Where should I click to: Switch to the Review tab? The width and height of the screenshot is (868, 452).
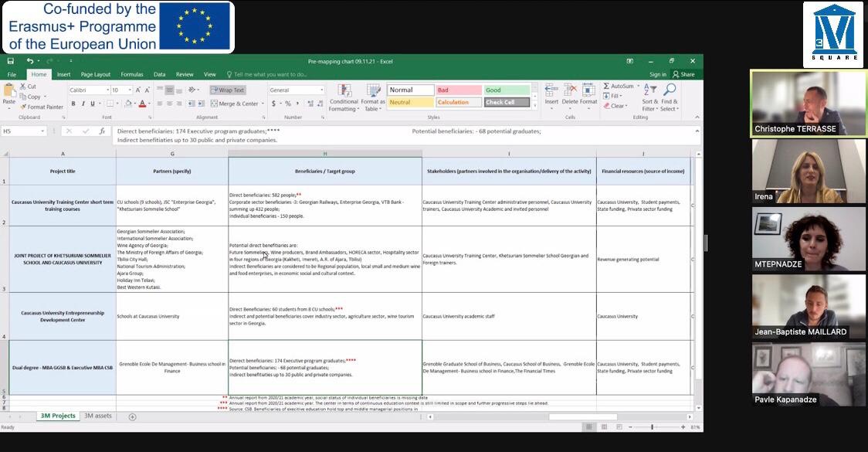click(x=185, y=74)
